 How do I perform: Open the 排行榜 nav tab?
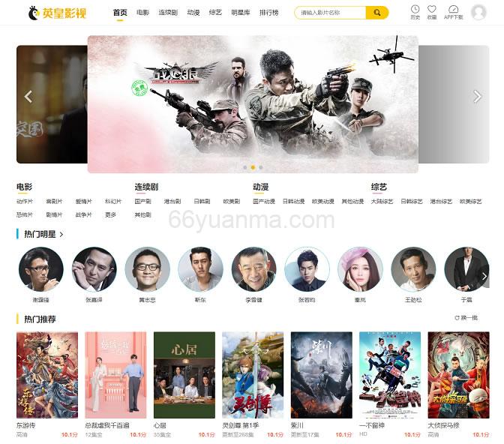tap(269, 13)
